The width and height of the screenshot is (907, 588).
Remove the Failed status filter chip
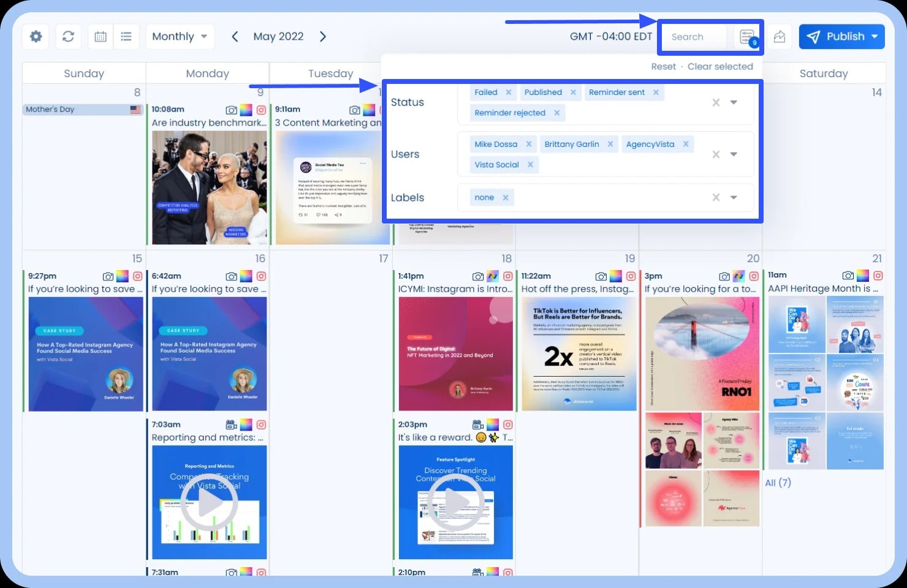(x=510, y=92)
